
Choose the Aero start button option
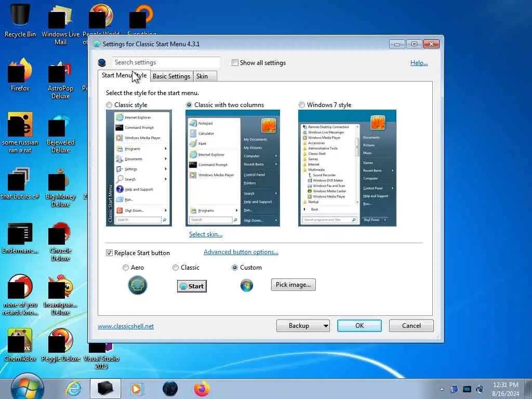coord(126,268)
